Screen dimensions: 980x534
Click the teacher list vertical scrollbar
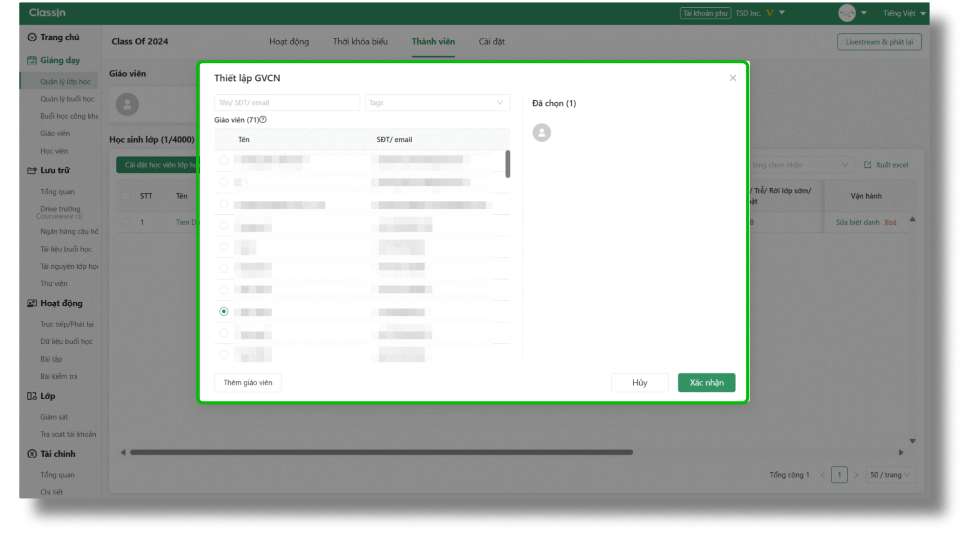pyautogui.click(x=508, y=164)
